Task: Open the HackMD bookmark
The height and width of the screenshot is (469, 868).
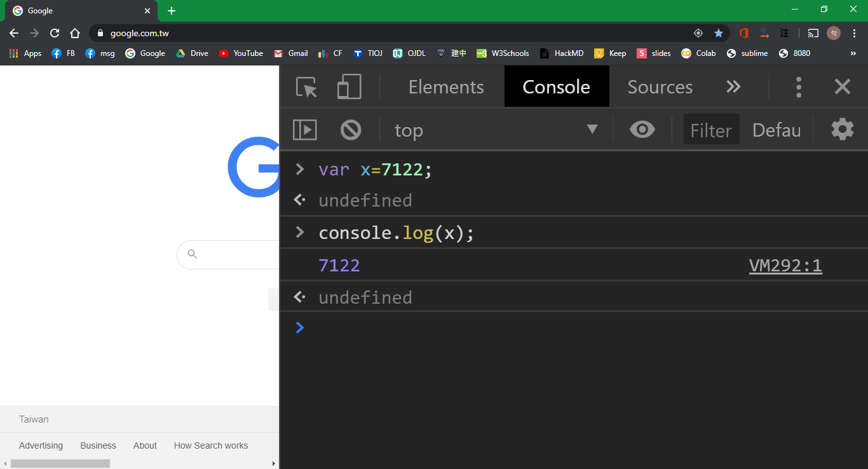Action: pyautogui.click(x=562, y=53)
